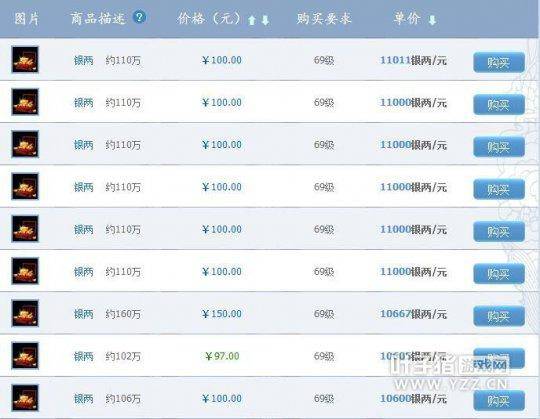
Task: Open silver item thumbnail for 10600银两/元 listing
Action: pos(25,398)
